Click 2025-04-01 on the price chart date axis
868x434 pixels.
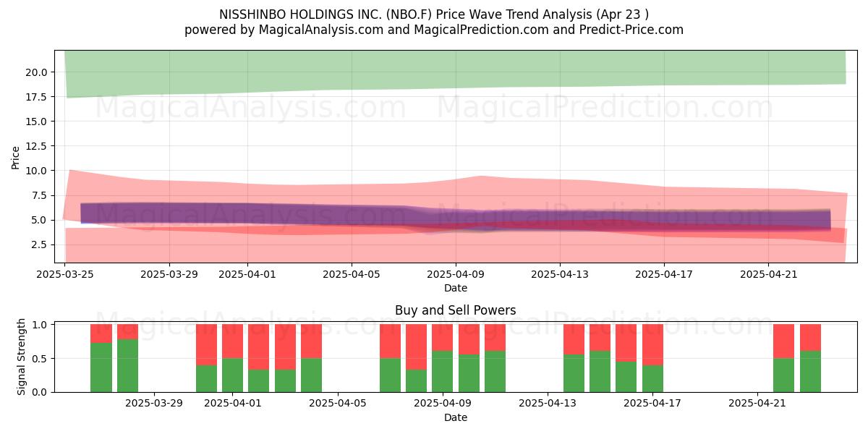point(247,275)
